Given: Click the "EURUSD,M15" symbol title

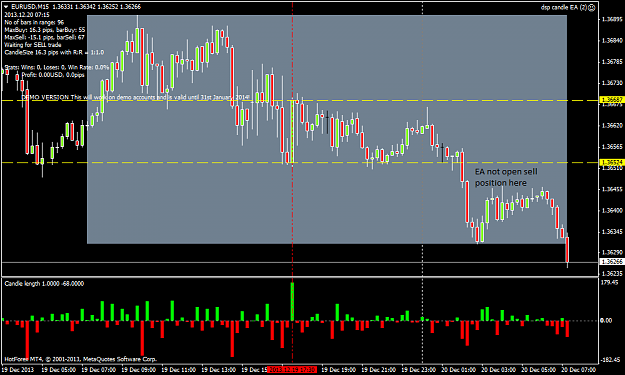Looking at the screenshot, I should point(30,7).
